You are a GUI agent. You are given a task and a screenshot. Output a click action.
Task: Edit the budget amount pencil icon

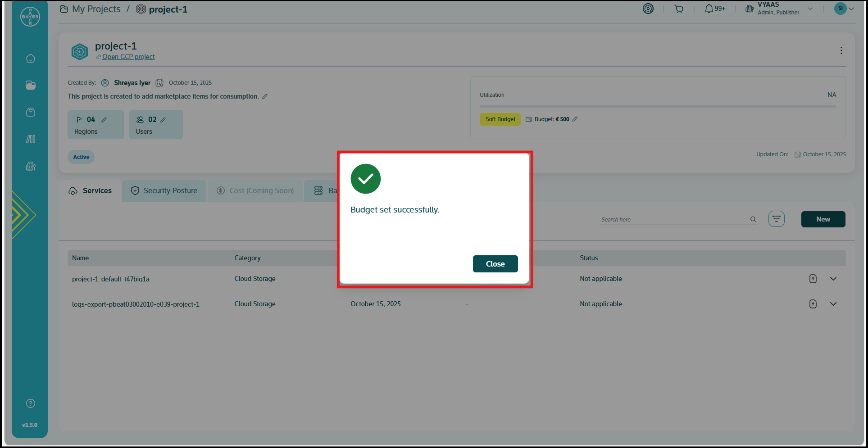coord(575,119)
